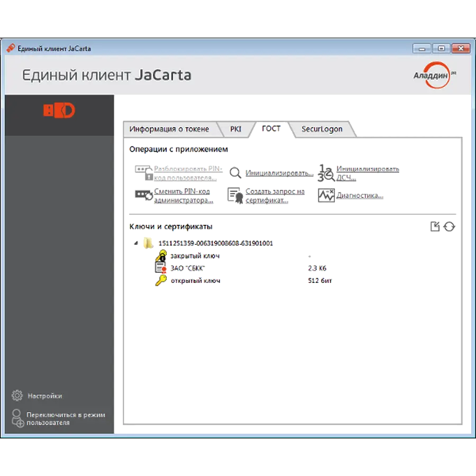Click the 2.3 Кб size value
Image resolution: width=476 pixels, height=476 pixels.
[x=317, y=268]
